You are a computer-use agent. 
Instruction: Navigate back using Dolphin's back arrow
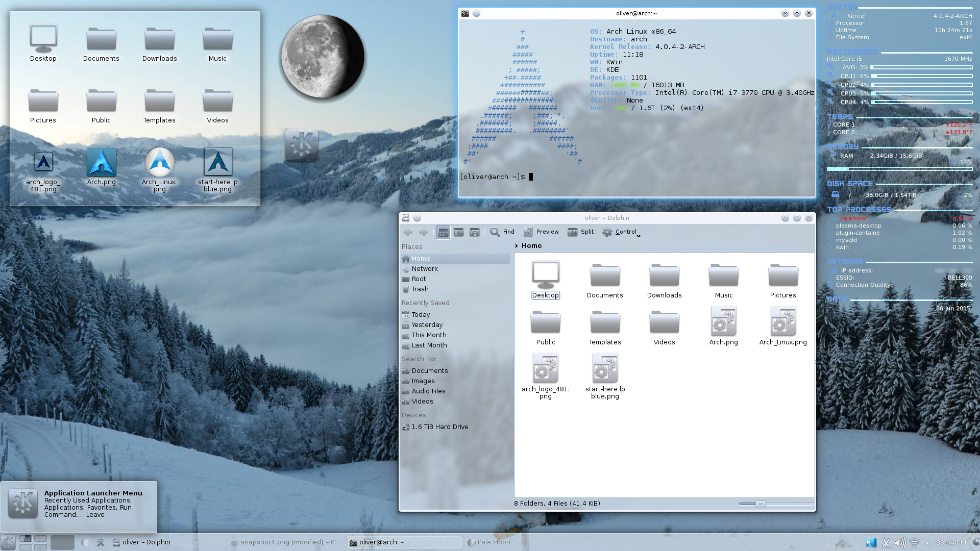(407, 232)
